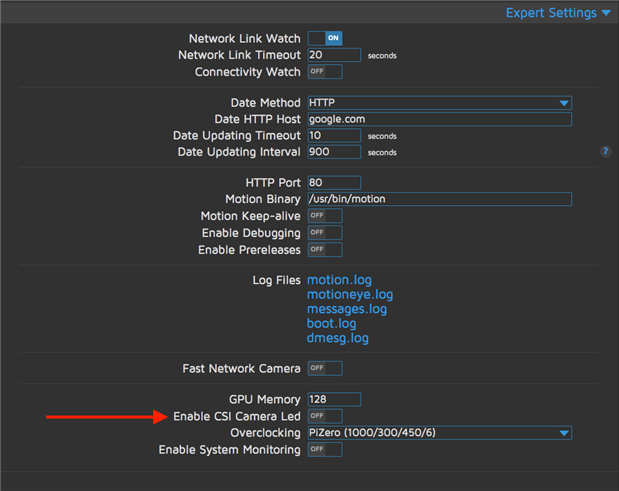
Task: Open the Date Method dropdown
Action: (x=439, y=103)
